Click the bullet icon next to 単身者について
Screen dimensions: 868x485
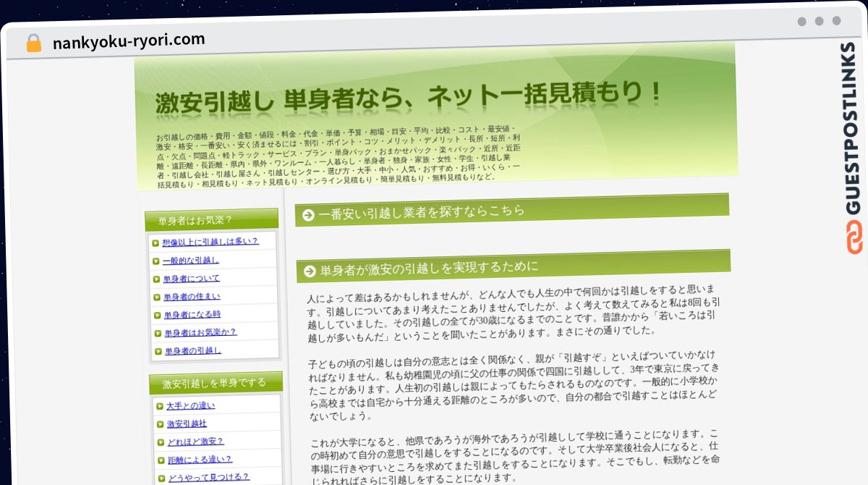(156, 279)
